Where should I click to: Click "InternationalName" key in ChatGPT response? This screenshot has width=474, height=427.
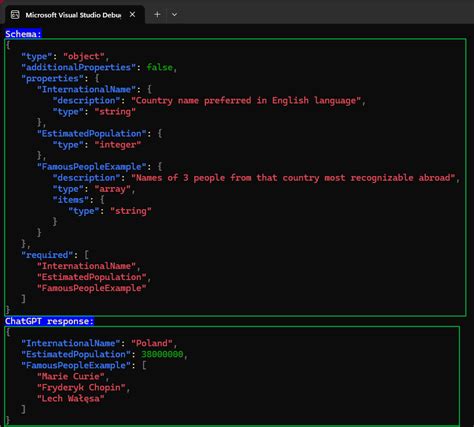(x=70, y=343)
